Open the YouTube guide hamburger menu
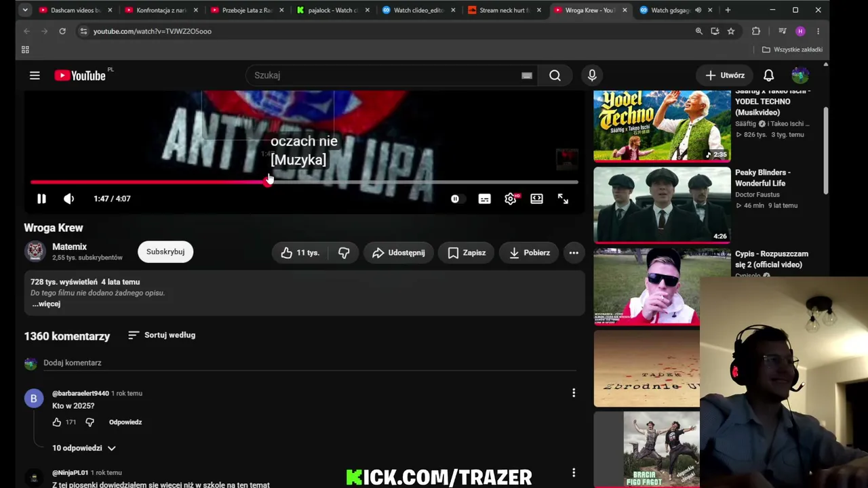 click(35, 75)
